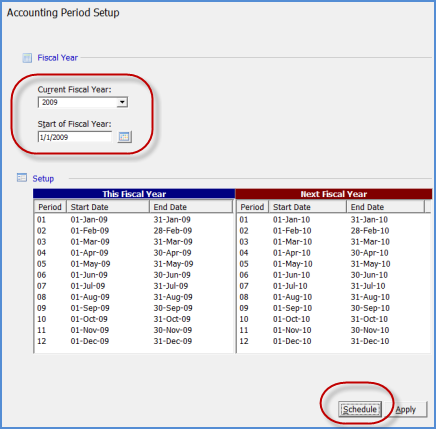Select next year period 09 row 01-Sep-10

coord(333,308)
